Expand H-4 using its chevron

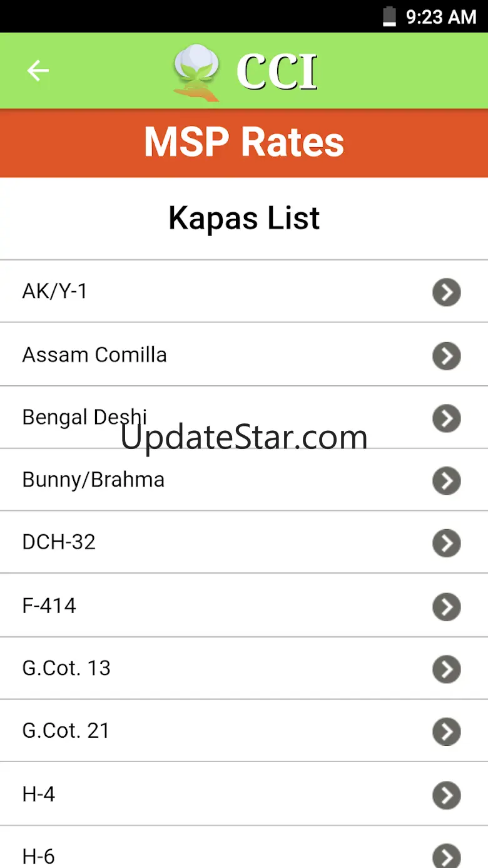pos(447,795)
